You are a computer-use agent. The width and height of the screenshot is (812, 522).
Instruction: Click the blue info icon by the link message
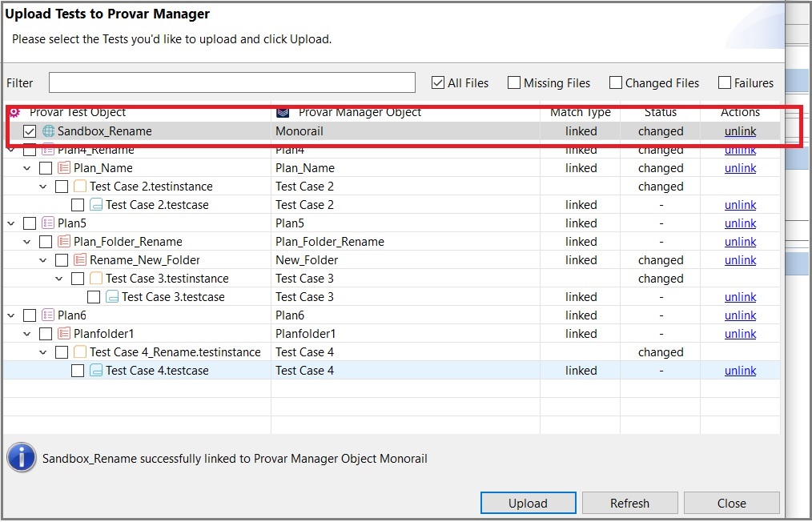coord(22,458)
